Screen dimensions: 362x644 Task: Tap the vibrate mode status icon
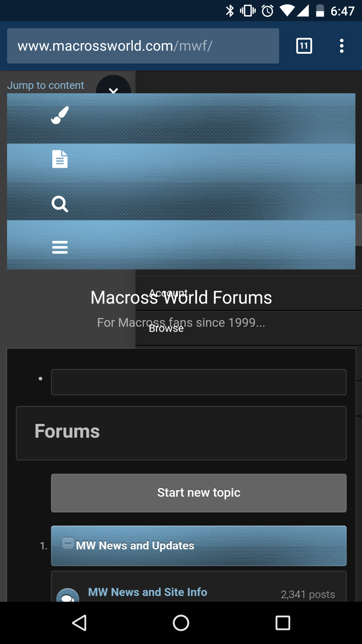248,11
